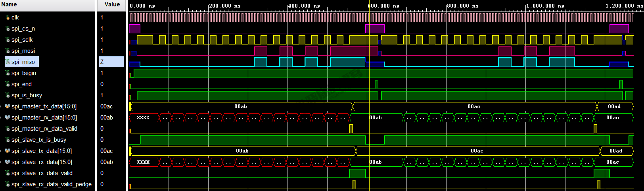Viewport: 644px width, 191px height.
Task: Select spi_master_rx_data_valid signal name
Action: click(x=44, y=129)
